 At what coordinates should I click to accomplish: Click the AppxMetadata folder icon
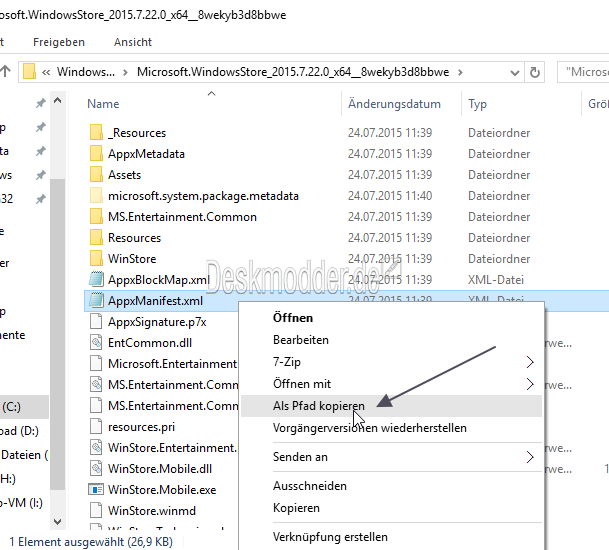pos(96,153)
